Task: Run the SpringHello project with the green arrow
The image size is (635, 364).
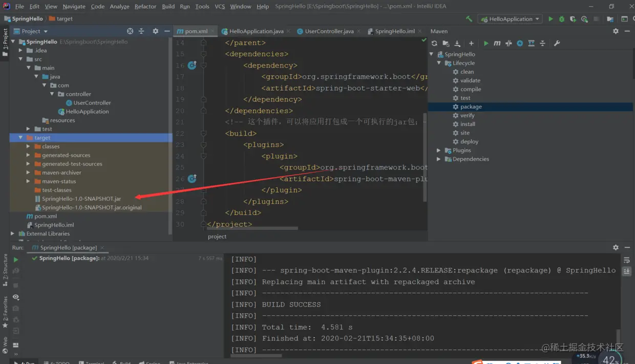Action: (x=551, y=18)
